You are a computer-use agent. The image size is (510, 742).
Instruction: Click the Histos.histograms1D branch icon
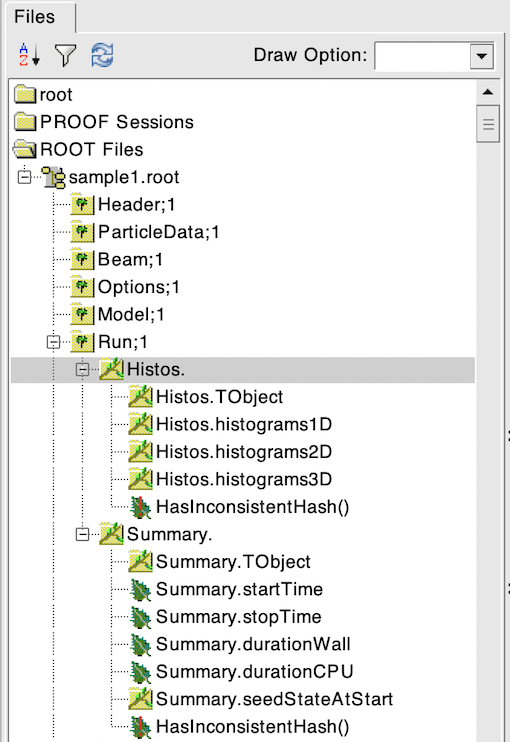click(x=141, y=424)
